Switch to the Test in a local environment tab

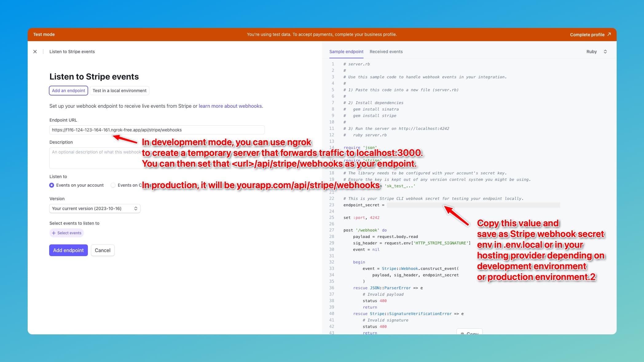[120, 90]
